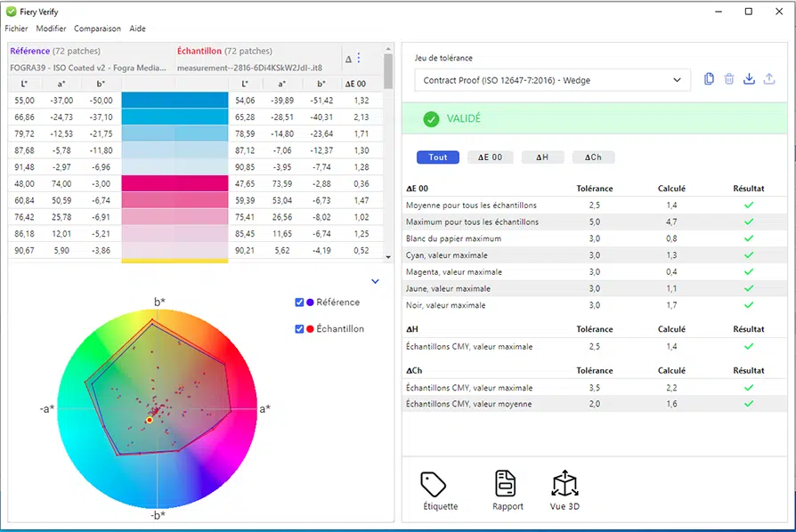Select the "Maximum pour tous les échantillons" row
The height and width of the screenshot is (532, 796).
coord(595,222)
